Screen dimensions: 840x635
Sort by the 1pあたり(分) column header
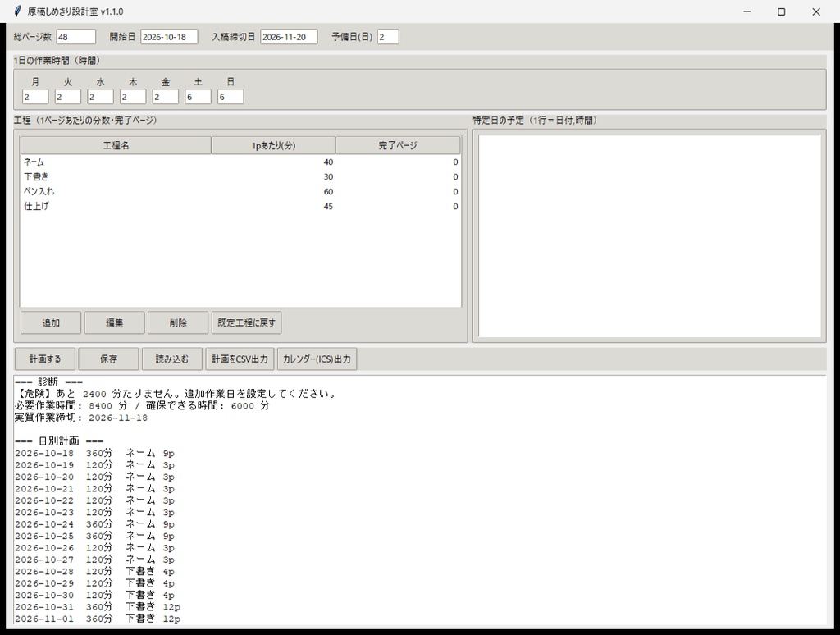(x=274, y=145)
